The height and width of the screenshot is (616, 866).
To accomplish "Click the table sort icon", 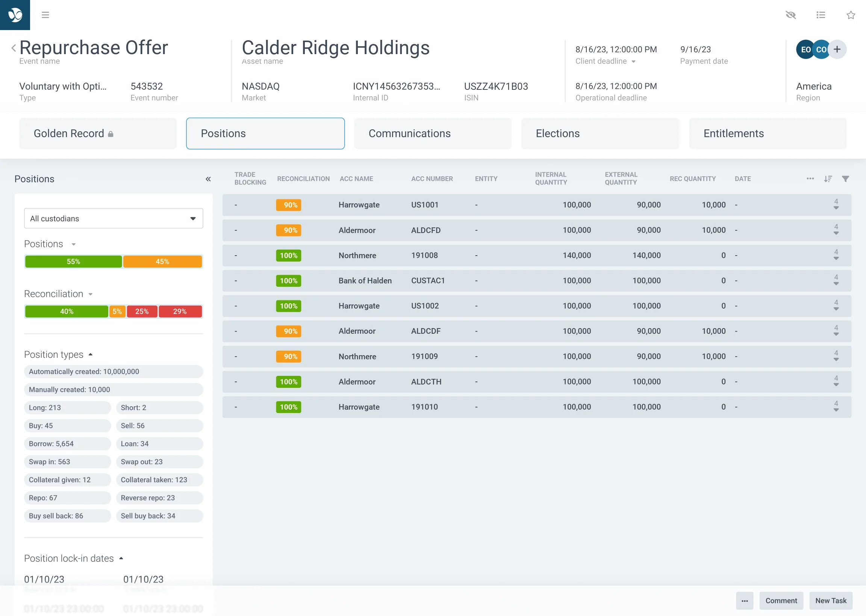I will coord(828,179).
